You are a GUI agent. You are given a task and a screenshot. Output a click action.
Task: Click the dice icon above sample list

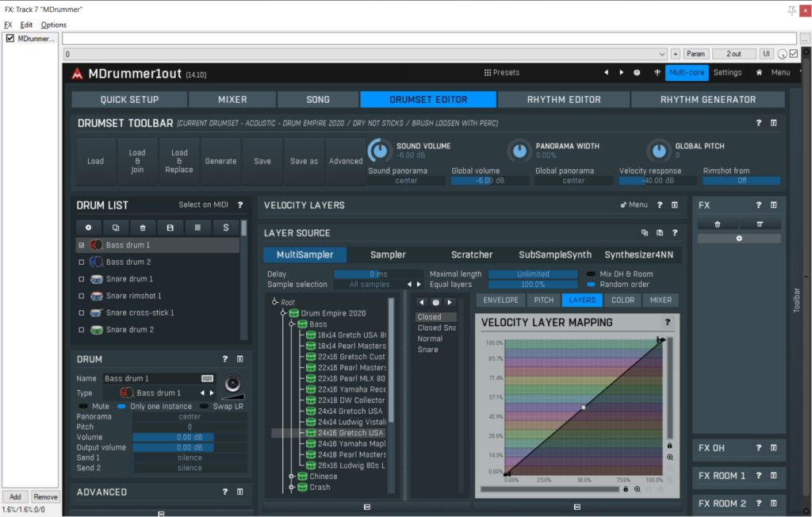pyautogui.click(x=435, y=302)
